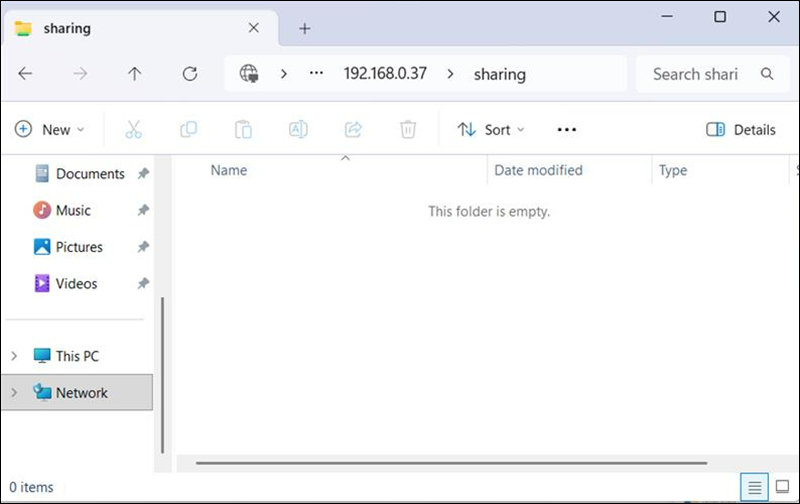The width and height of the screenshot is (800, 504).
Task: Open Videos in the sidebar
Action: 65,284
